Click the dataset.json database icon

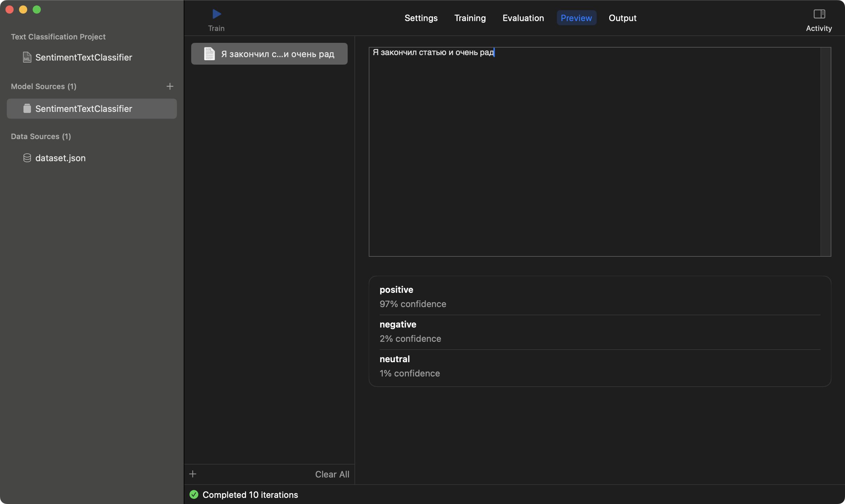pos(27,158)
